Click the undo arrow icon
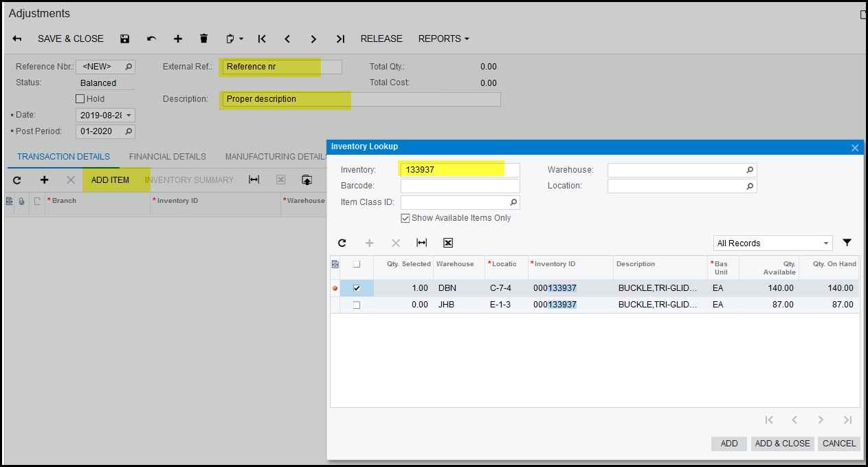Viewport: 868px width, 467px height. pos(151,39)
